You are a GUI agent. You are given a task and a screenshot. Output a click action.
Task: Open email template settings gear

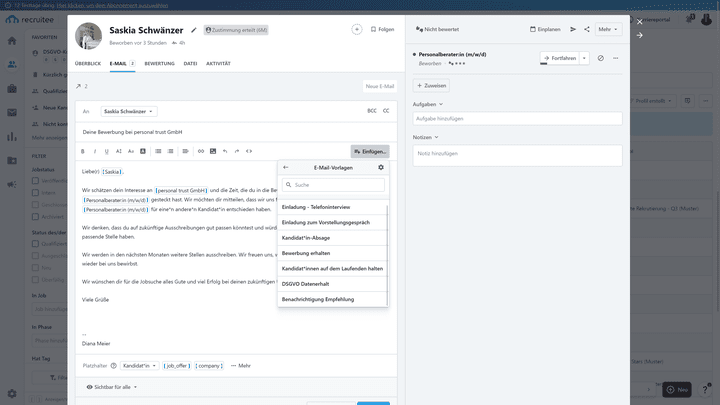tap(381, 168)
